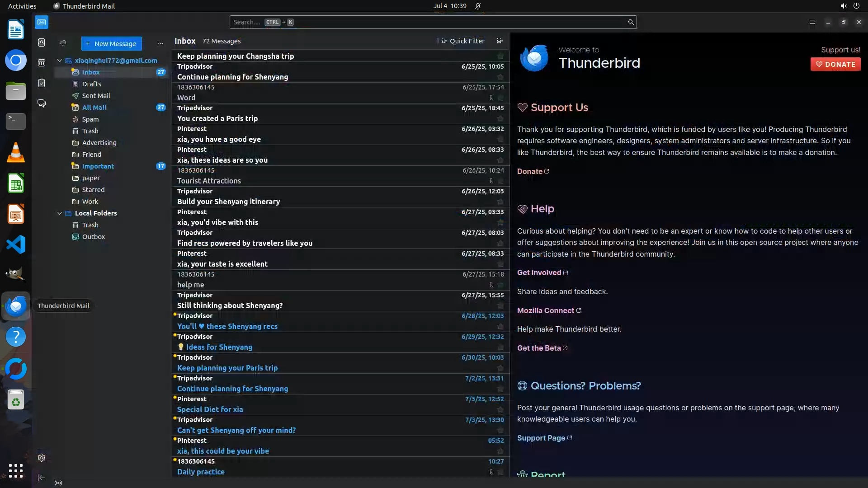Star the "You created a Paris trip" message

click(x=500, y=119)
